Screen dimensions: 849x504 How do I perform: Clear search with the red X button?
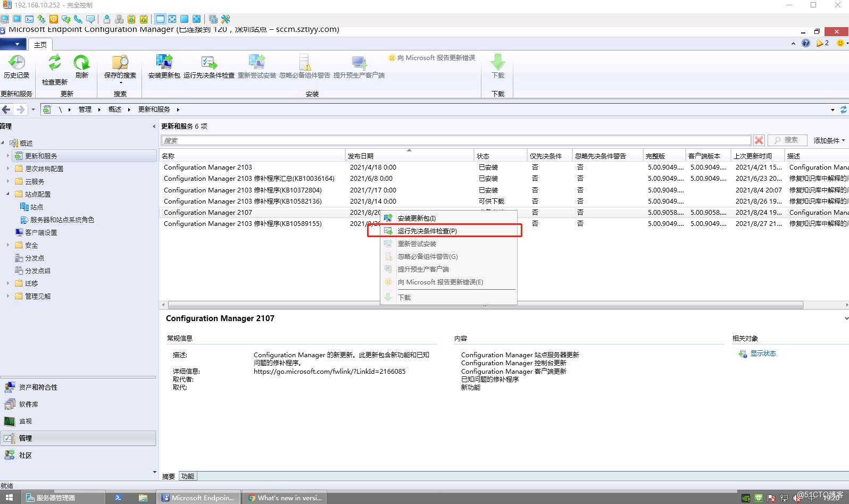point(759,140)
